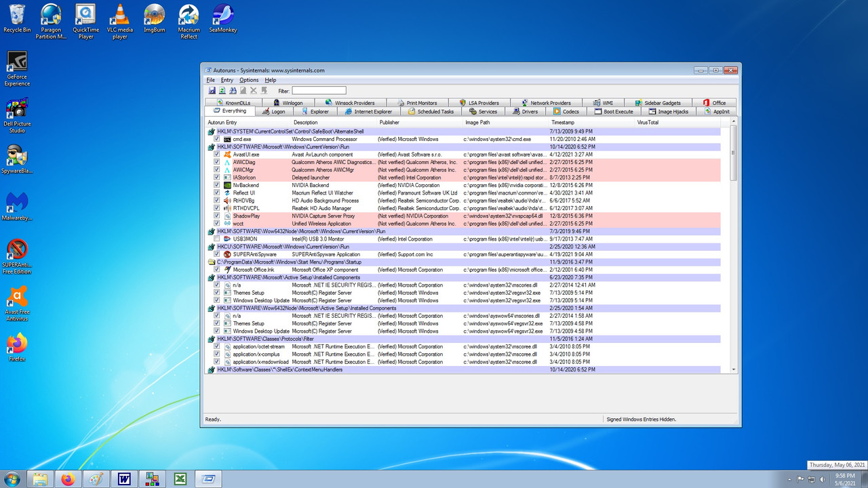Click the Delete X toolbar icon
868x488 pixels.
(253, 90)
